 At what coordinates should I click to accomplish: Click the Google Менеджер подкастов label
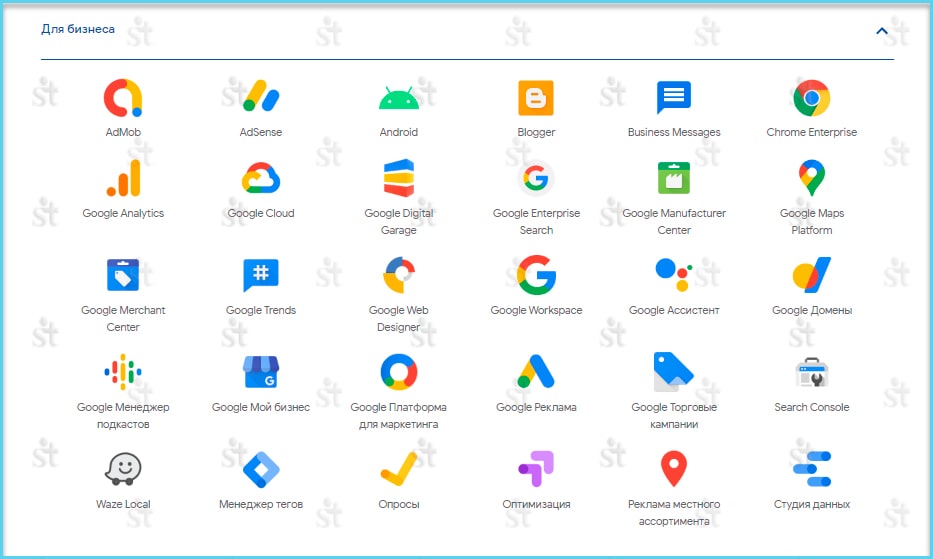coord(123,416)
